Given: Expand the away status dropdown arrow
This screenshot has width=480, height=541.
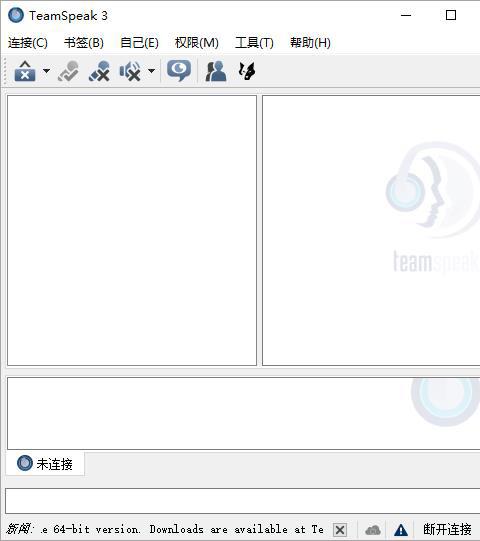Looking at the screenshot, I should click(x=46, y=71).
